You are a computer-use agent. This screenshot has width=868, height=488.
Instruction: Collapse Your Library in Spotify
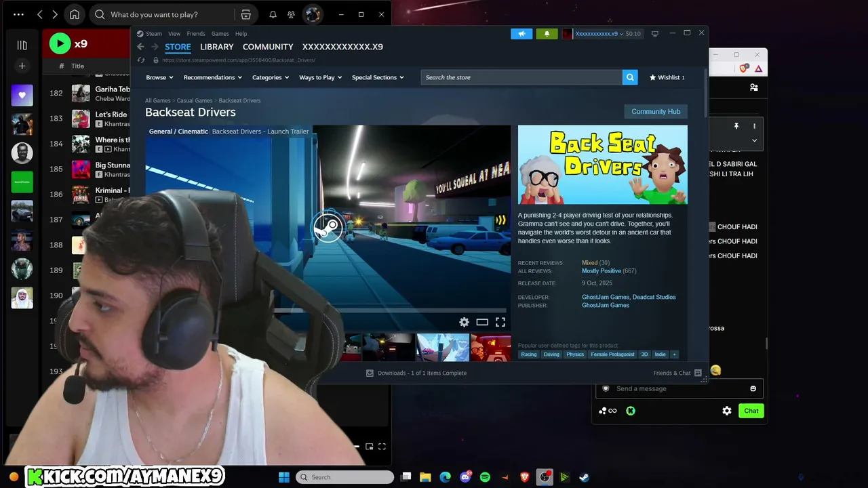pos(22,45)
